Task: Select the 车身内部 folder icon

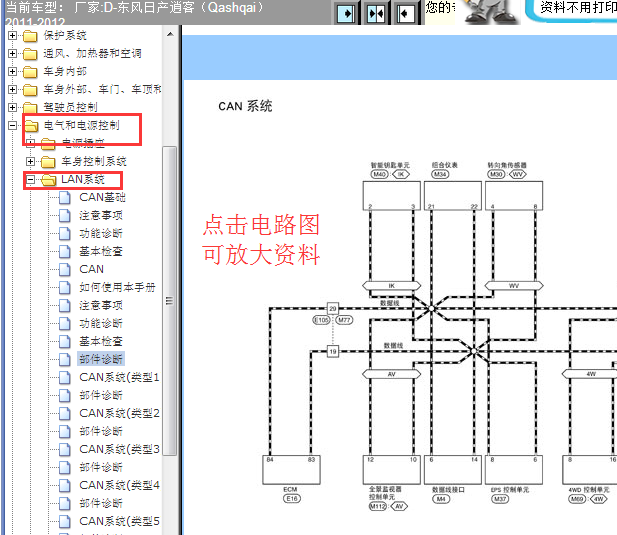Action: 30,72
